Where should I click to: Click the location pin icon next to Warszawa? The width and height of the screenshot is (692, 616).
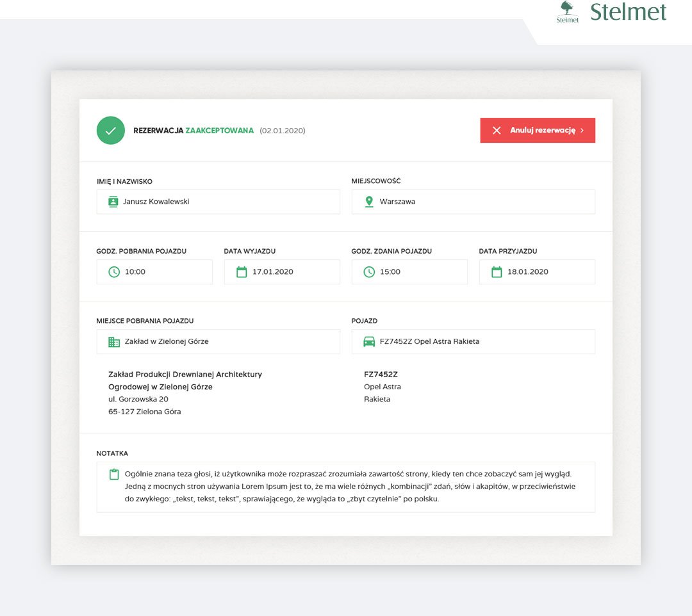point(368,201)
